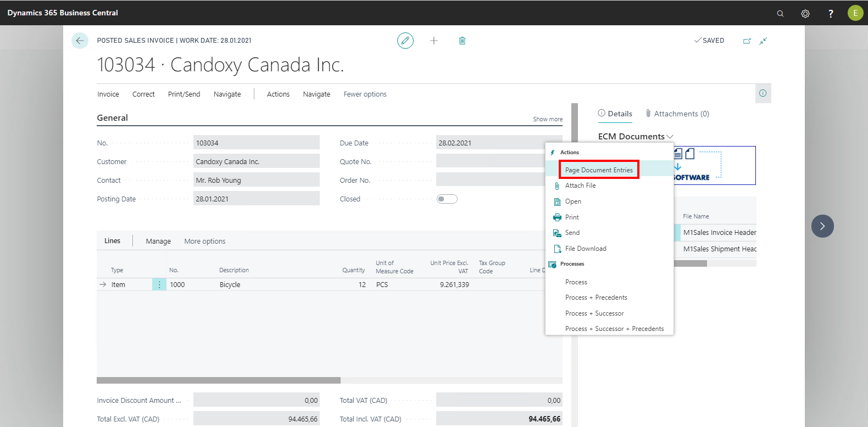868x427 pixels.
Task: Click the lines grid horizontal scrollbar
Action: point(219,380)
